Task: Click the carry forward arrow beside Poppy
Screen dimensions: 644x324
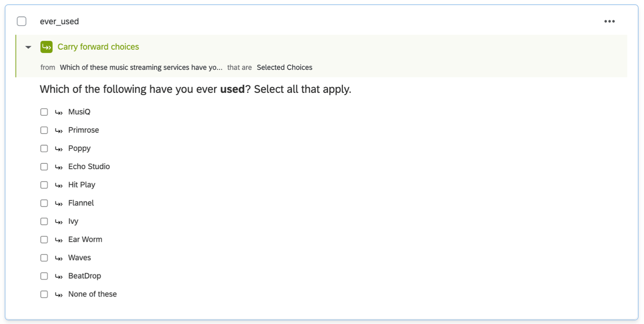Action: [x=59, y=149]
